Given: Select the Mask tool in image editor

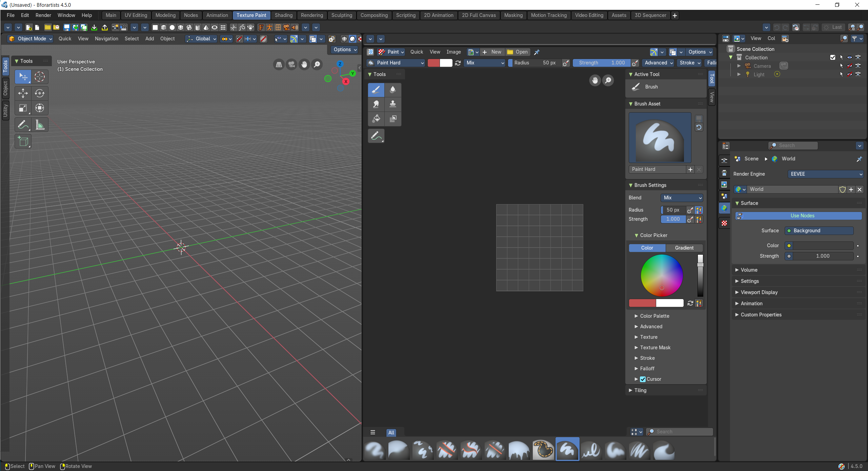Looking at the screenshot, I should [393, 119].
